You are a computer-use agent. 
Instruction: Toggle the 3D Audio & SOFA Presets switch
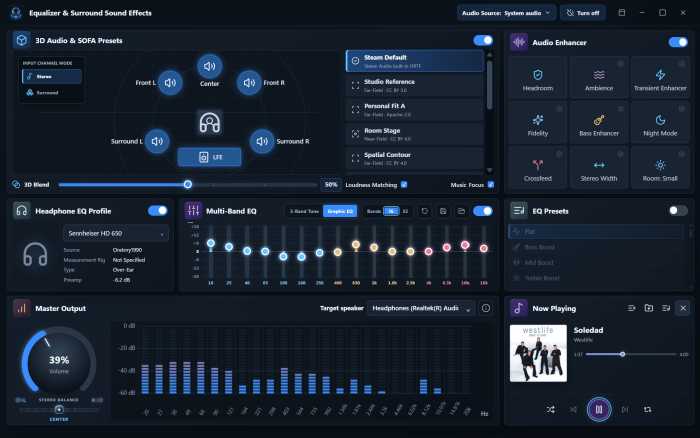coord(483,41)
